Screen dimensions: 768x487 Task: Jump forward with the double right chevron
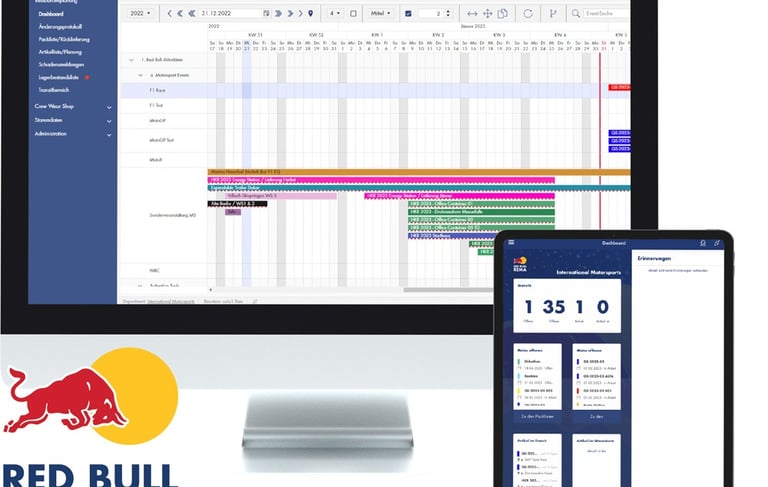(x=290, y=13)
